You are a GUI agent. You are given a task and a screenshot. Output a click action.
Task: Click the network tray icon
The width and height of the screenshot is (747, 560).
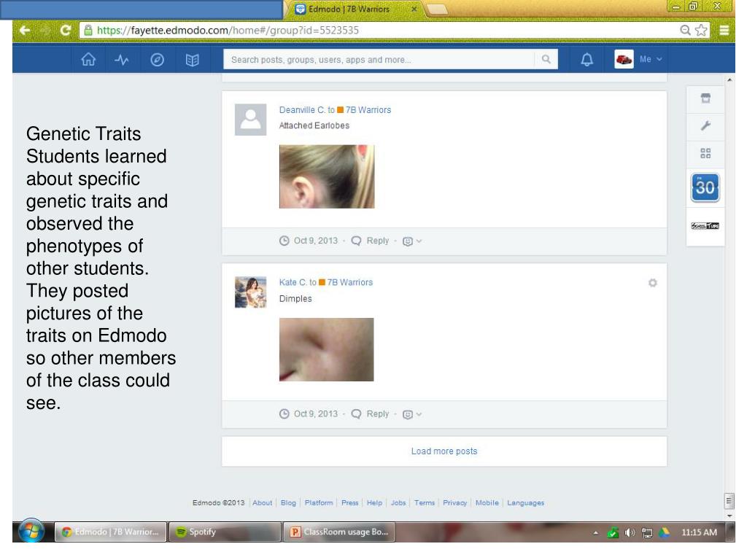[647, 533]
